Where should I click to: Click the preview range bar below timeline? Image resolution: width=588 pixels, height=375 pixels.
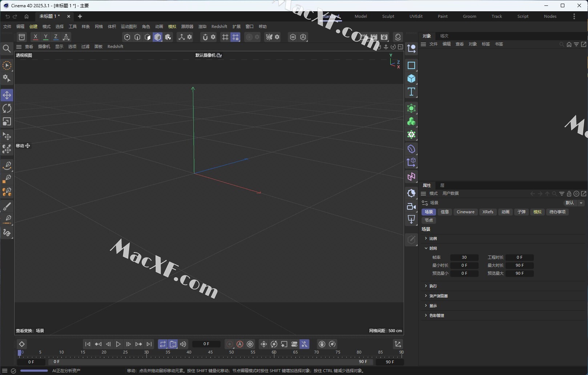point(210,362)
